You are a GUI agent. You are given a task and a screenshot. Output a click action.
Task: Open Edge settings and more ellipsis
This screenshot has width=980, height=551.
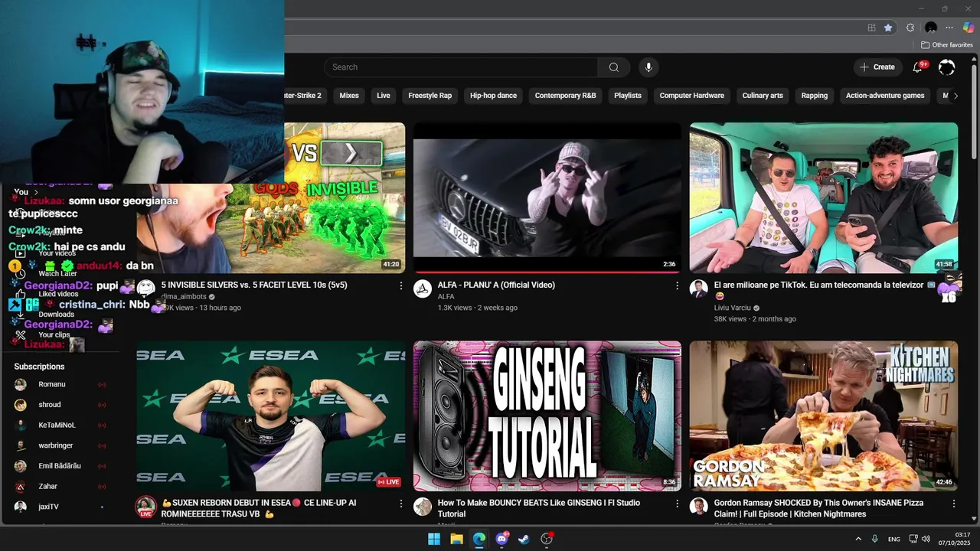pos(949,28)
